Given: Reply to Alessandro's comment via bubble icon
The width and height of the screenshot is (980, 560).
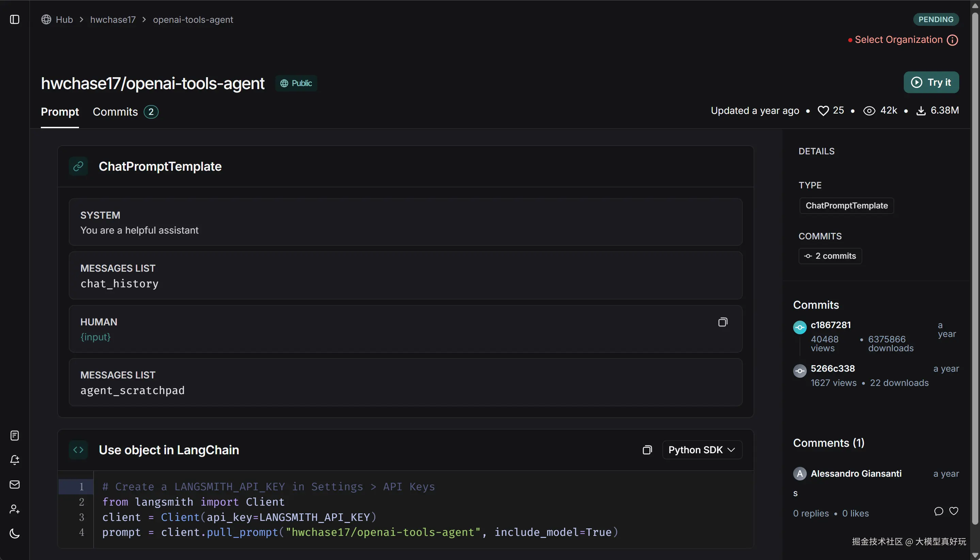Looking at the screenshot, I should point(938,511).
